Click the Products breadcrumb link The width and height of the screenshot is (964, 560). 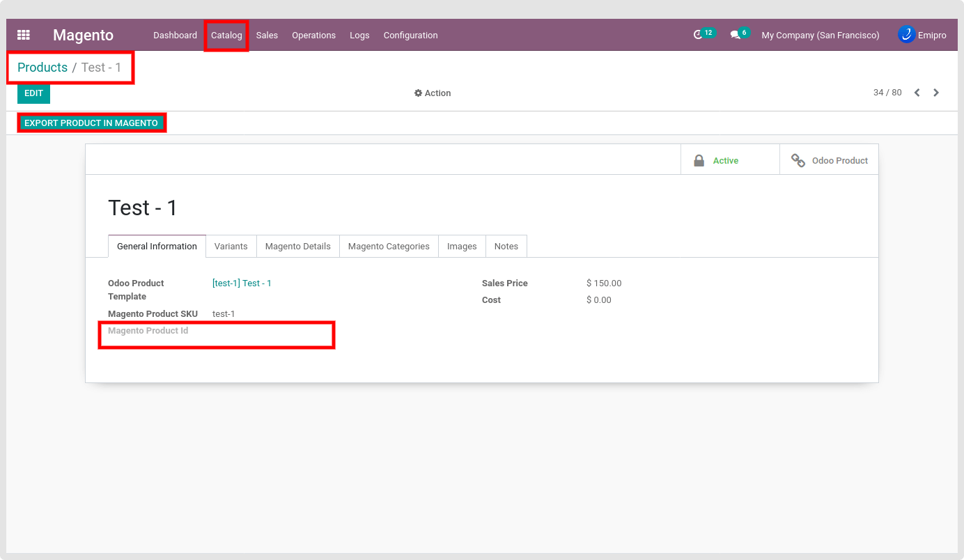[x=42, y=68]
